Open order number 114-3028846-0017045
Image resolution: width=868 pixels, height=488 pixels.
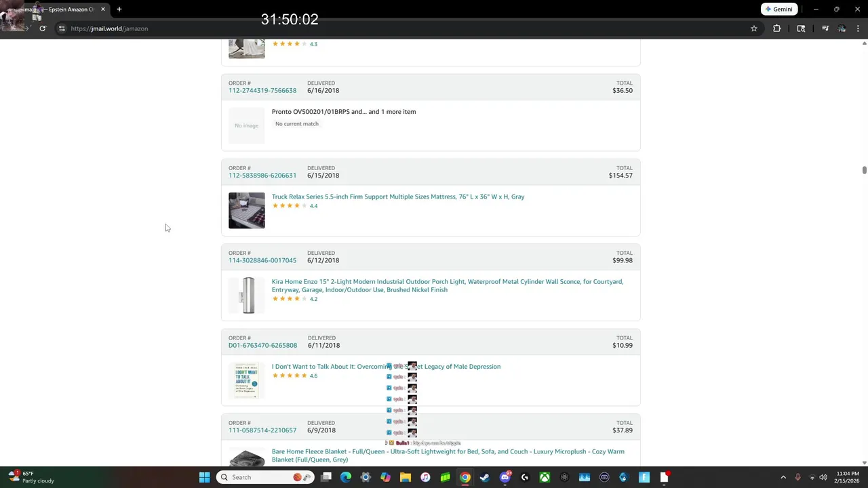pyautogui.click(x=262, y=260)
